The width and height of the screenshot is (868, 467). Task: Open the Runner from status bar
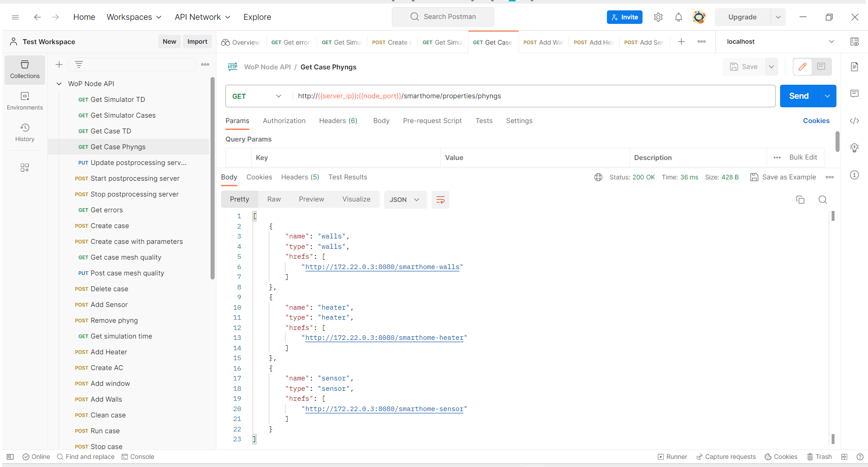(x=672, y=457)
